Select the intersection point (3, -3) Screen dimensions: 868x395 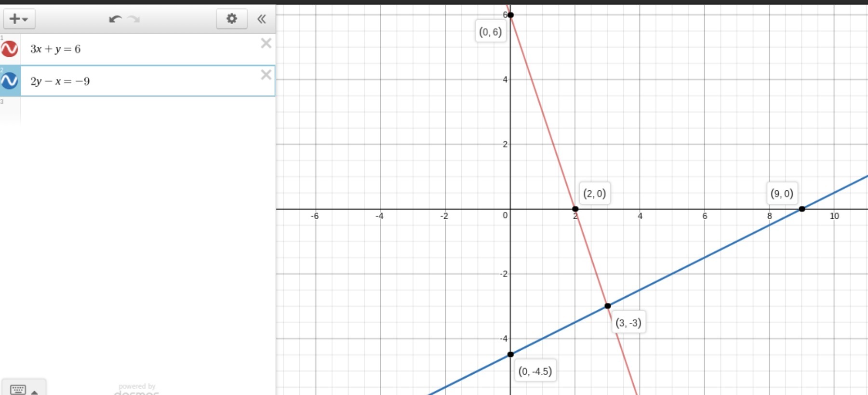pyautogui.click(x=608, y=306)
